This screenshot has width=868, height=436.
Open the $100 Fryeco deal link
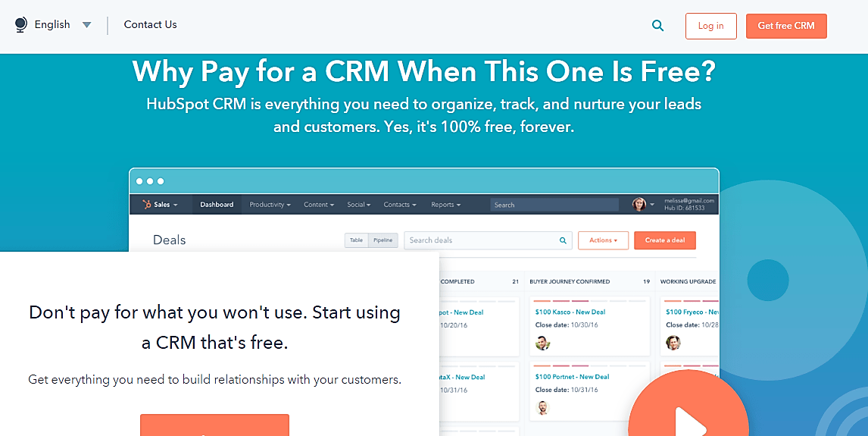[692, 312]
